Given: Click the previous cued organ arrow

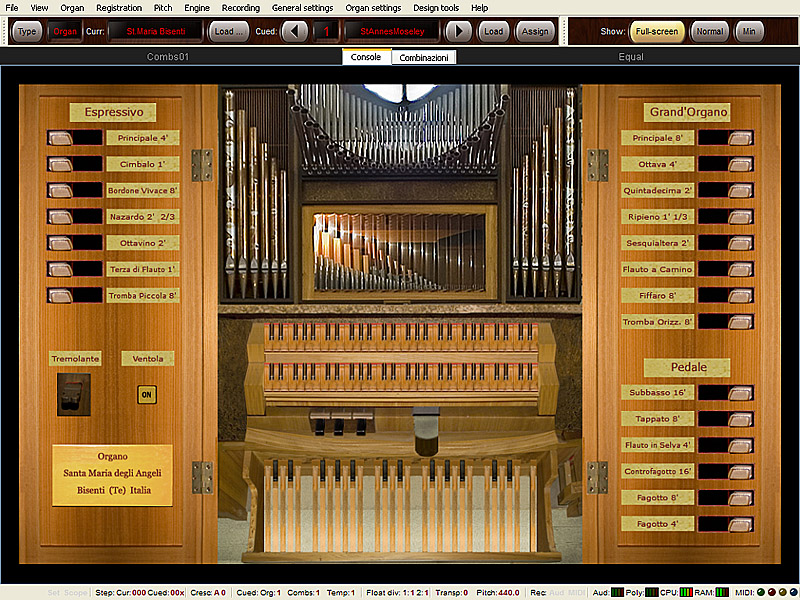Looking at the screenshot, I should click(295, 31).
